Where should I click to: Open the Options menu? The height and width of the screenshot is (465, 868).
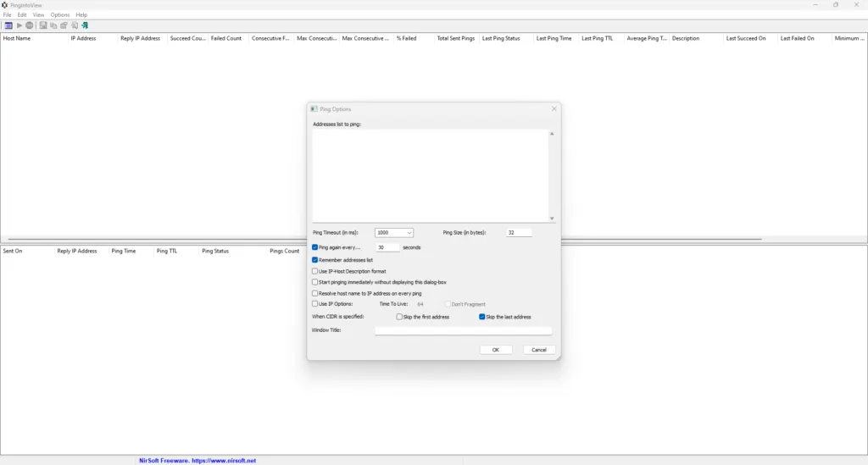point(60,15)
